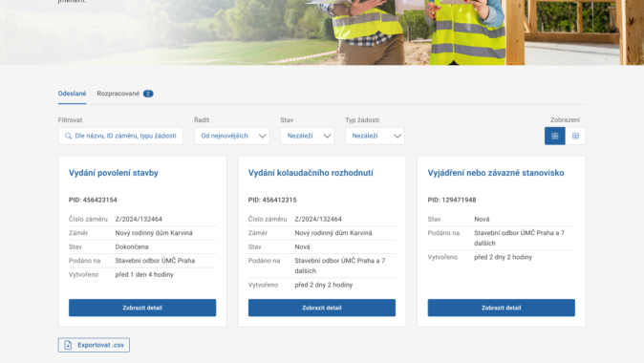Open Vyjádření nebo závazné stanovisko title link

click(x=496, y=173)
